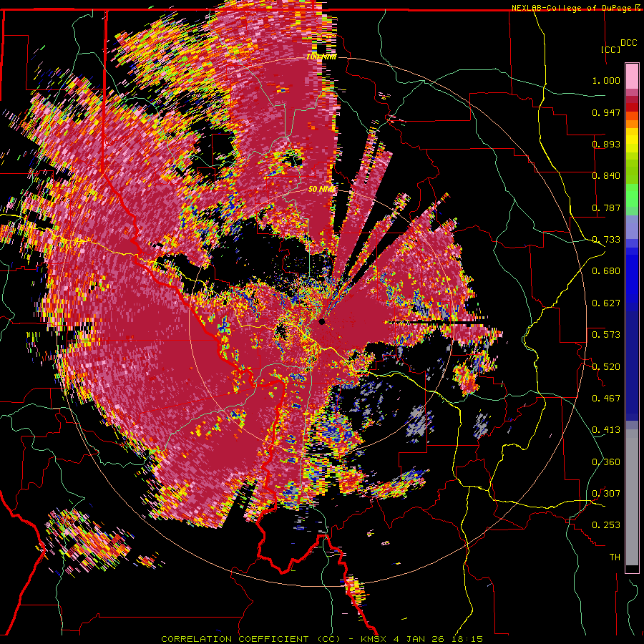Click the 50 NMI range ring label
Image resolution: width=644 pixels, height=644 pixels.
(x=321, y=190)
